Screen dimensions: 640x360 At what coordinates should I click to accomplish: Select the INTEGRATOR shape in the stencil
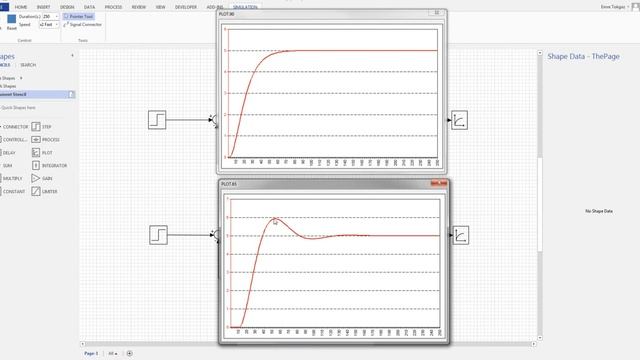click(49, 166)
